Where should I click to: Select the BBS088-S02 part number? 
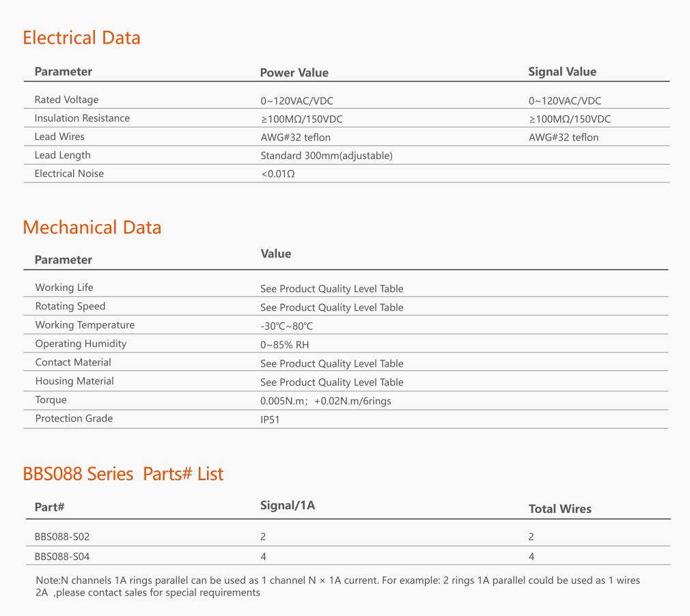click(62, 537)
